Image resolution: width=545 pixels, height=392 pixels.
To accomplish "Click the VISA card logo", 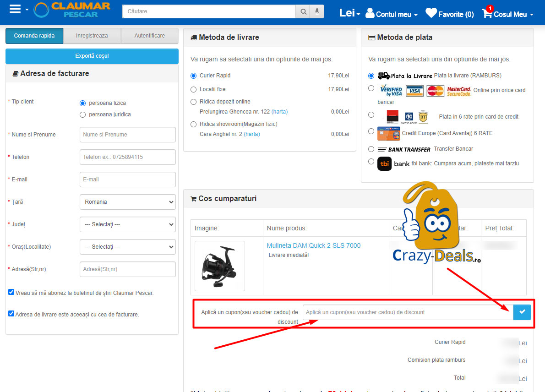I will click(414, 91).
